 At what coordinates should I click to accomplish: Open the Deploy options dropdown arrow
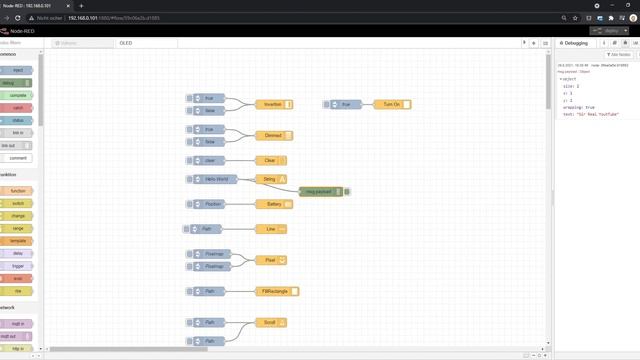point(625,31)
